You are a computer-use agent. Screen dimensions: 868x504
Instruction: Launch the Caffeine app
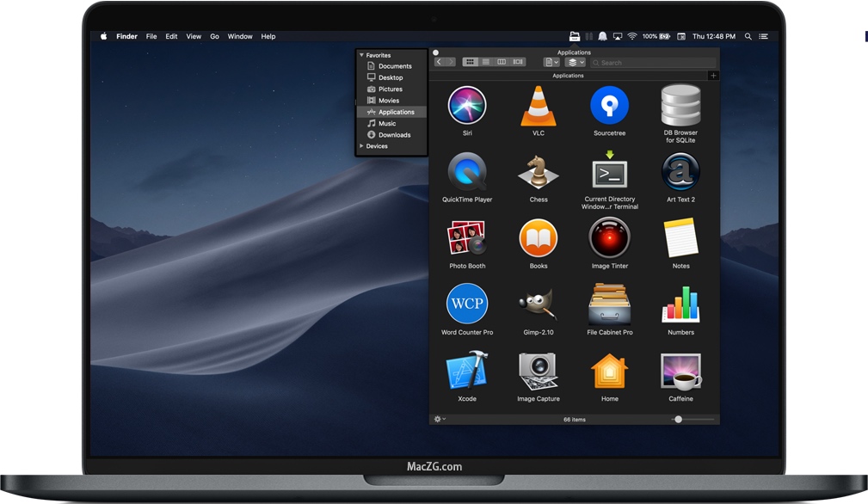[x=680, y=372]
